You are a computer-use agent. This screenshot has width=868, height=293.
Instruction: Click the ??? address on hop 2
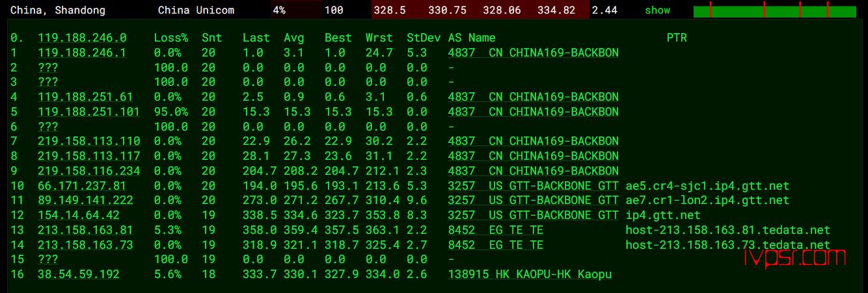(x=48, y=68)
